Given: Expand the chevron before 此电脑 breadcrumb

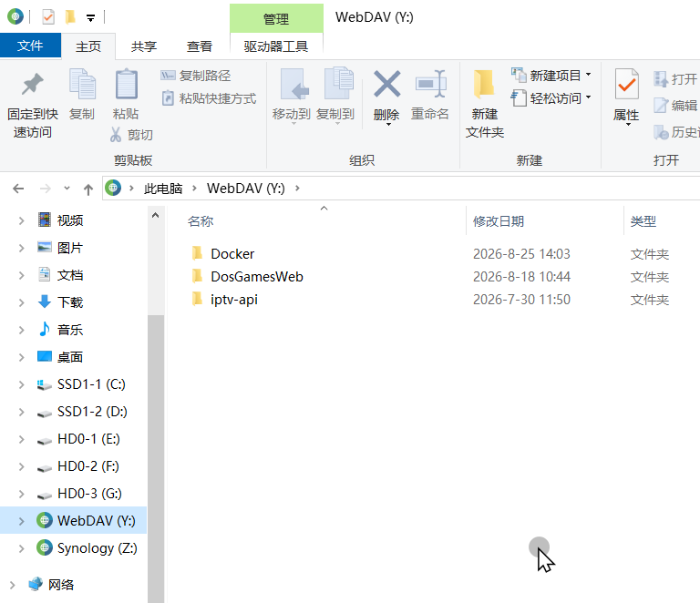Looking at the screenshot, I should click(x=131, y=189).
